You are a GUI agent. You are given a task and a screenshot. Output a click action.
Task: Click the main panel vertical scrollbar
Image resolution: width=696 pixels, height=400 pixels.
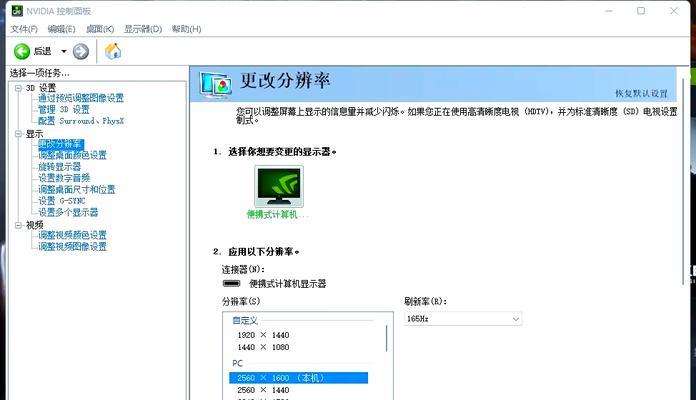pyautogui.click(x=683, y=182)
